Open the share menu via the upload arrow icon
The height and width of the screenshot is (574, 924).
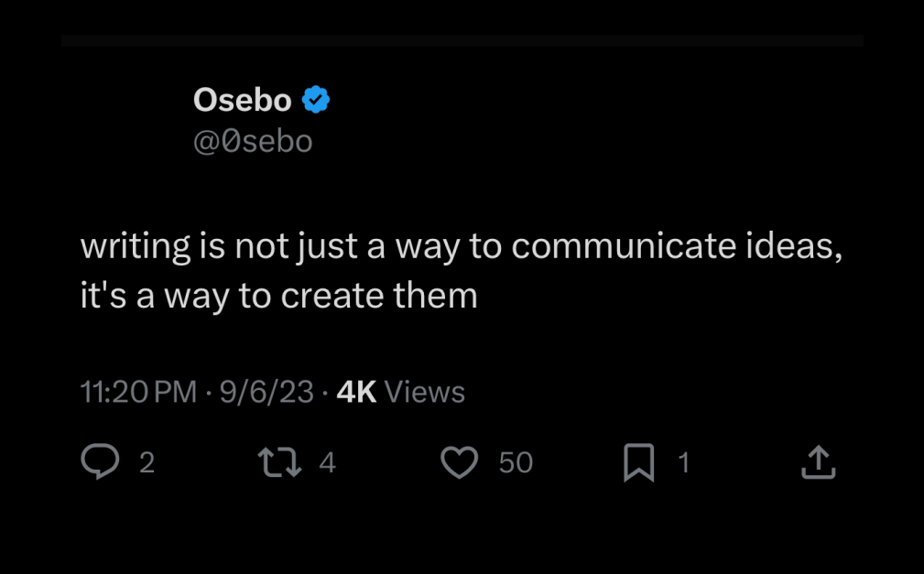[x=818, y=462]
